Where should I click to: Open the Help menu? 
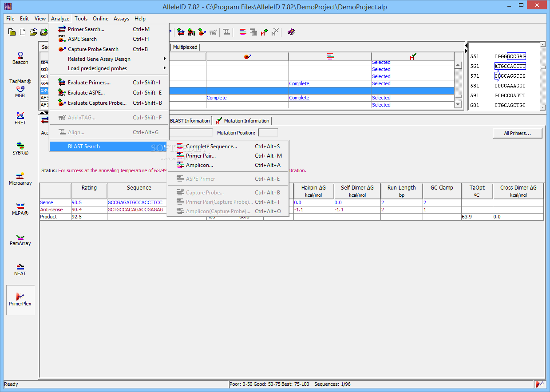(140, 19)
